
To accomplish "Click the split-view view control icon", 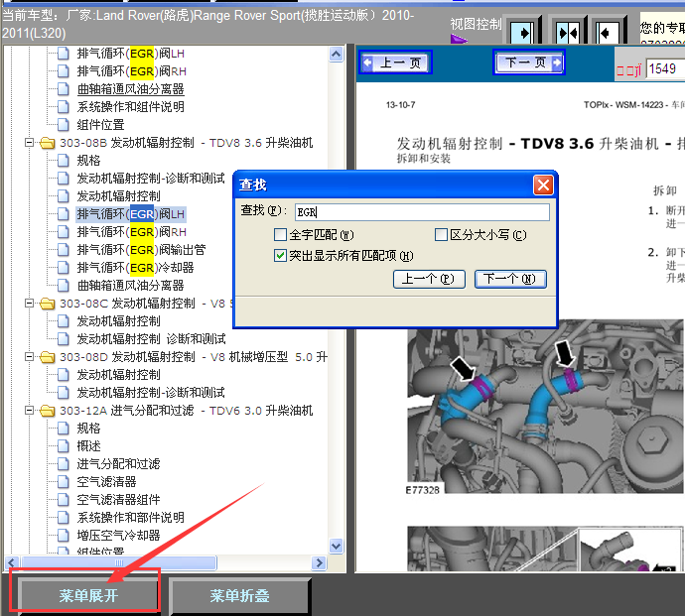I will point(568,32).
